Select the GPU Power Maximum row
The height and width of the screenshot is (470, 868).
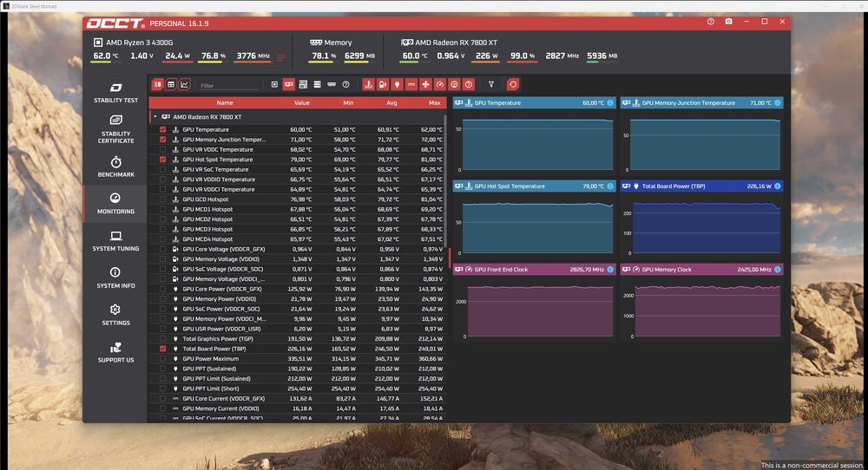pos(298,359)
